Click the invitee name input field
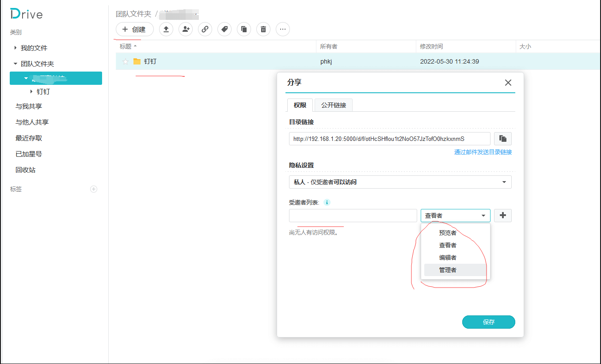The width and height of the screenshot is (601, 364). click(353, 216)
